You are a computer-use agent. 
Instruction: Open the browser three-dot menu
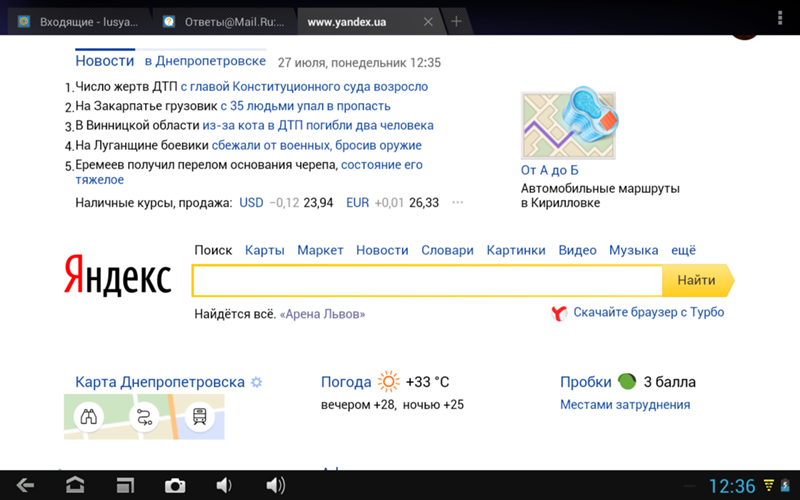click(x=780, y=18)
